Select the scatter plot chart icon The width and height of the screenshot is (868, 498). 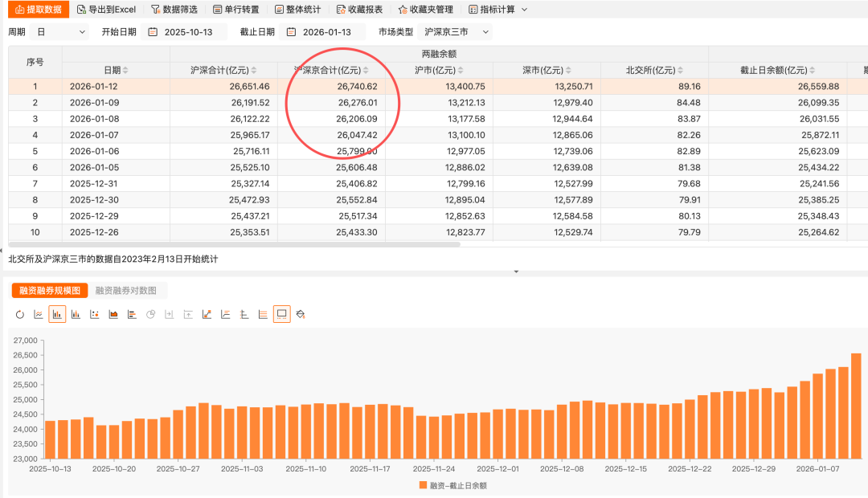click(95, 314)
